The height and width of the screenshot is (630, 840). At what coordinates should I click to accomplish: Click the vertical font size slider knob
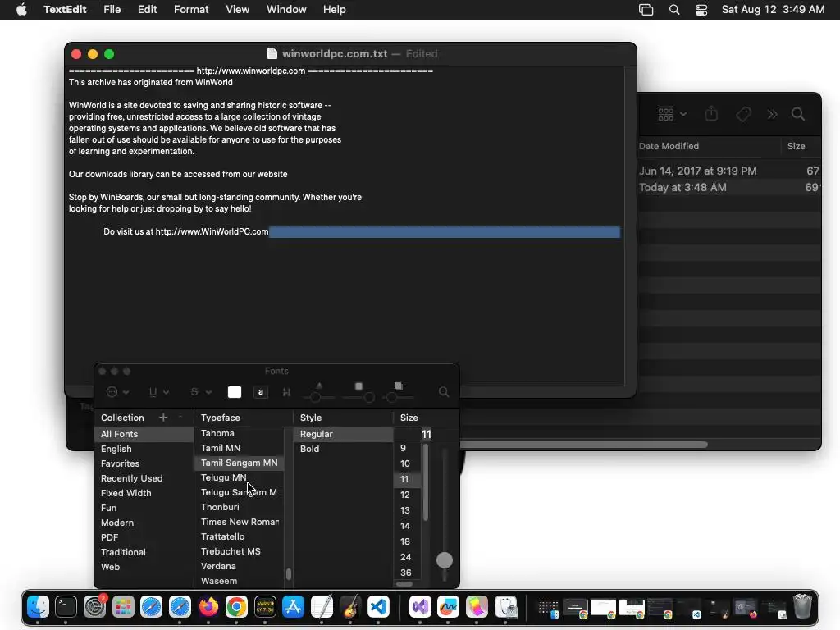tap(445, 560)
